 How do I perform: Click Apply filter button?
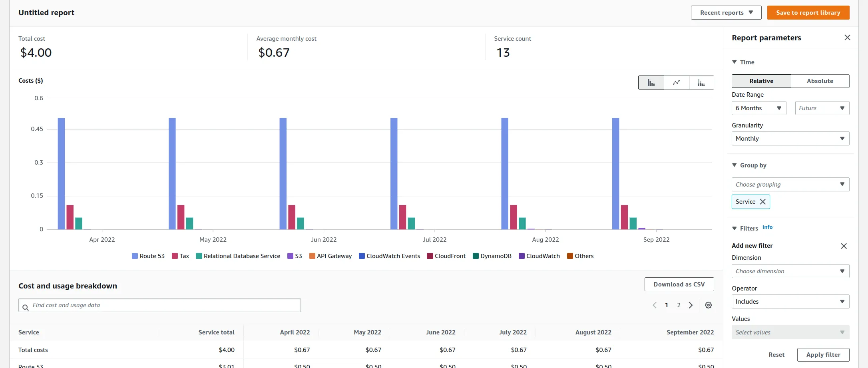(823, 355)
